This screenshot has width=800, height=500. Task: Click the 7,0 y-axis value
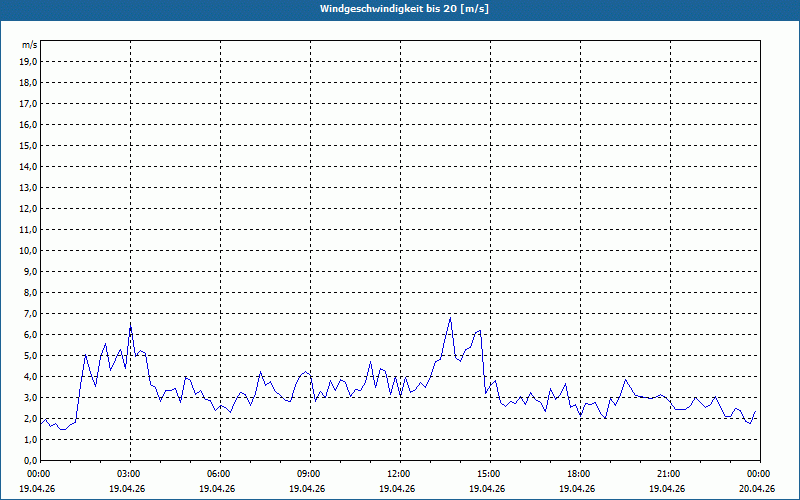[x=30, y=313]
